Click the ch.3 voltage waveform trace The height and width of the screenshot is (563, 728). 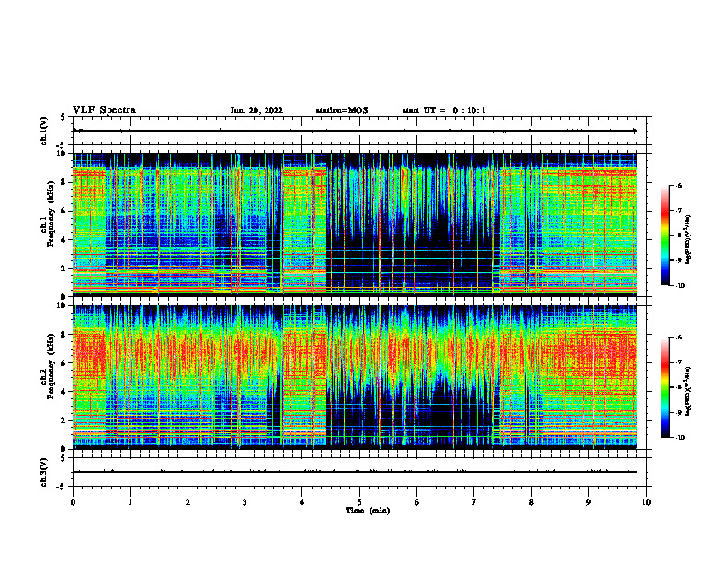(355, 472)
